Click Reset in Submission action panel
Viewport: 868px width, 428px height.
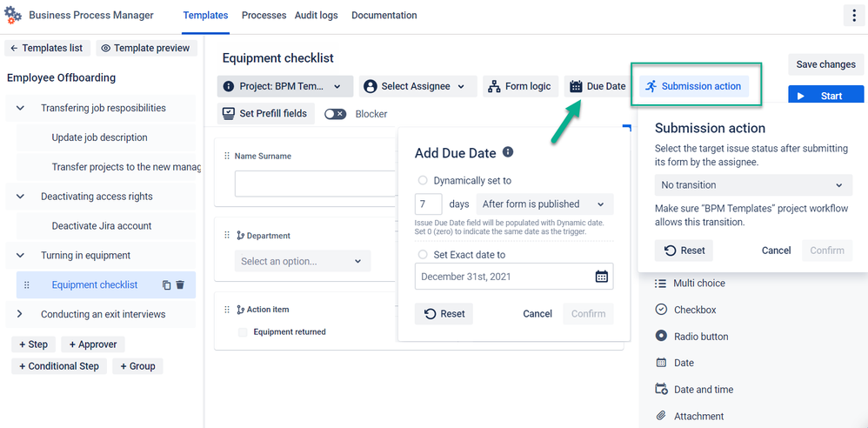(x=684, y=251)
